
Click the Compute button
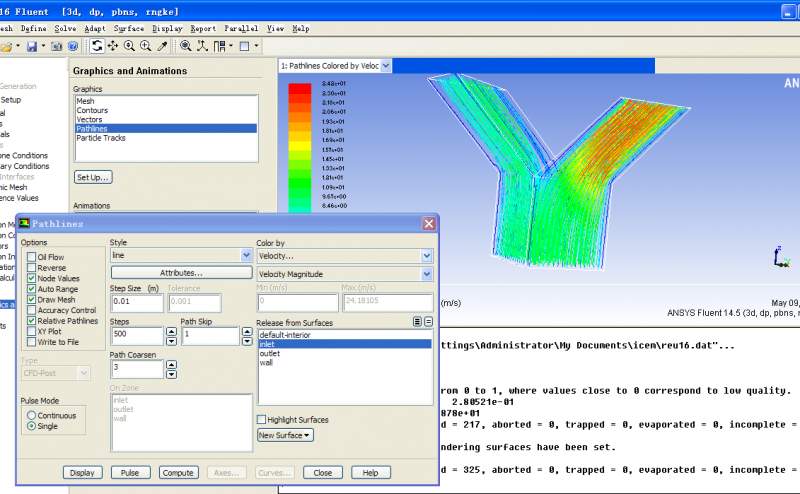(178, 473)
